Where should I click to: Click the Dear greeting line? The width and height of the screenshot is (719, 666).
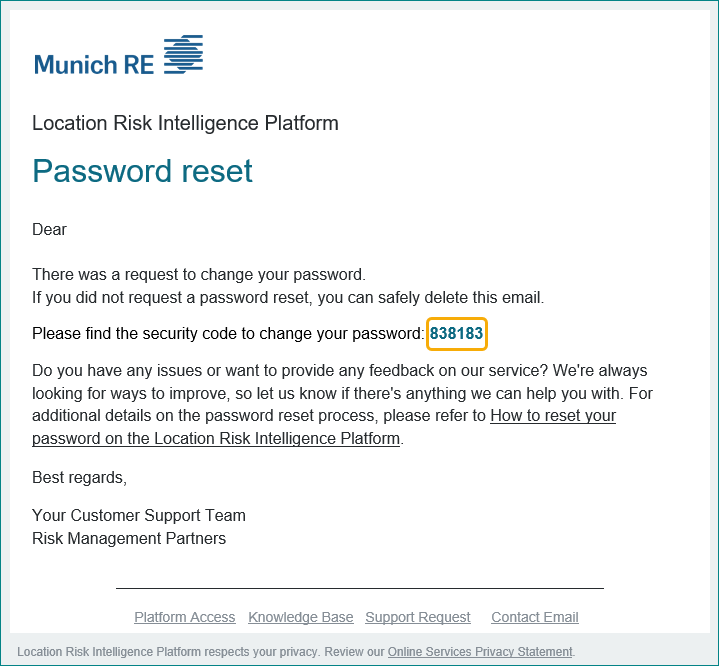[50, 229]
